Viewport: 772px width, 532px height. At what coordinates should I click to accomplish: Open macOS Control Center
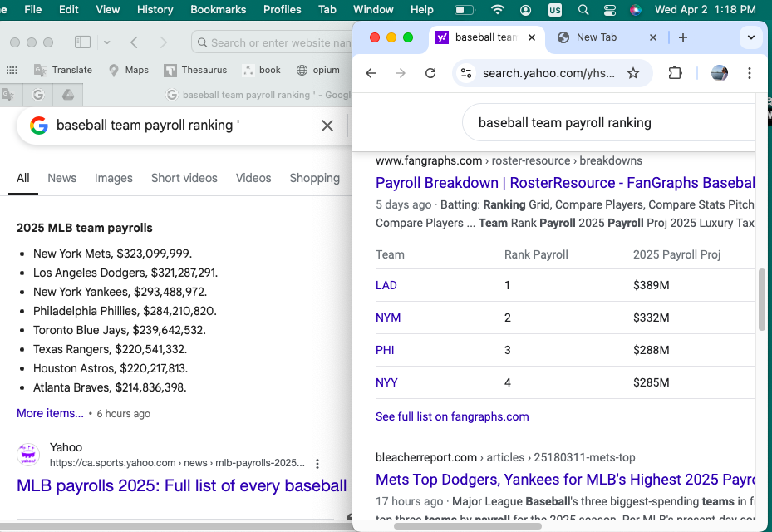pos(610,10)
